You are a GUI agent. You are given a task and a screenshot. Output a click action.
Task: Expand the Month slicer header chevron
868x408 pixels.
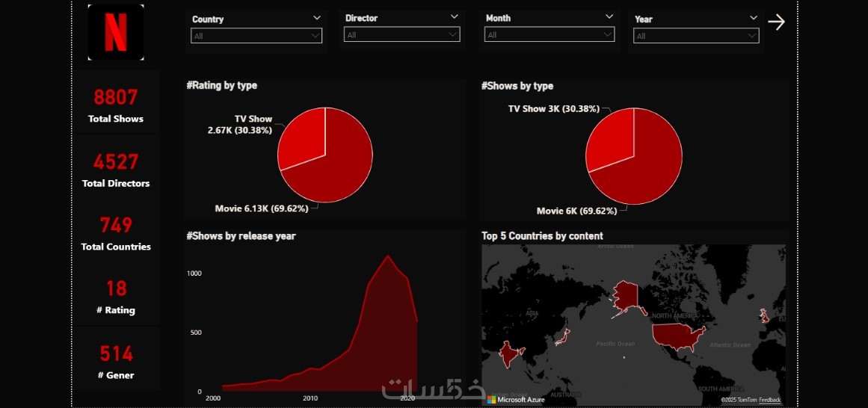click(x=609, y=16)
